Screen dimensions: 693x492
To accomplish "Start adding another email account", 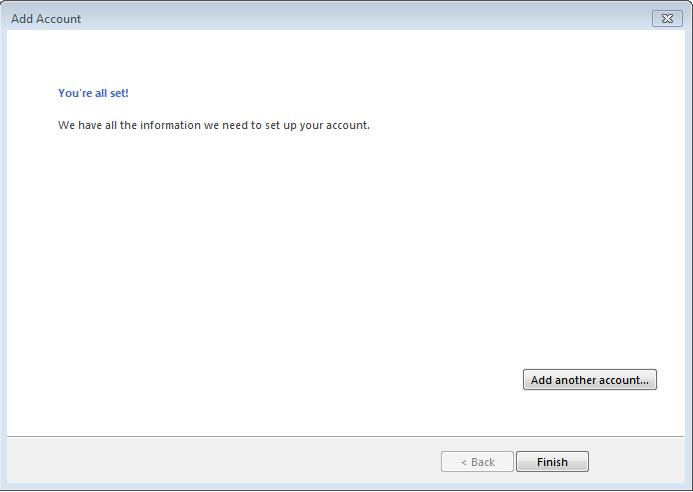I will 589,380.
